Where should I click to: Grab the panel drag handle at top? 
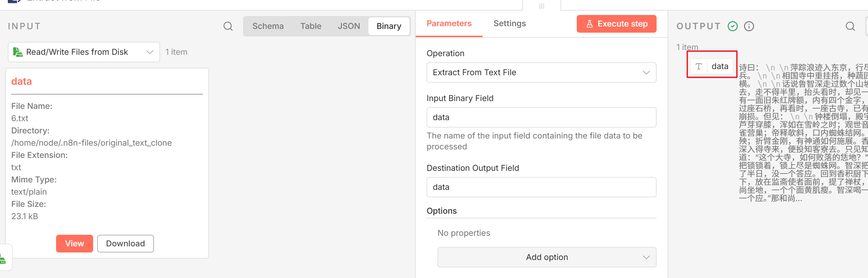[541, 6]
